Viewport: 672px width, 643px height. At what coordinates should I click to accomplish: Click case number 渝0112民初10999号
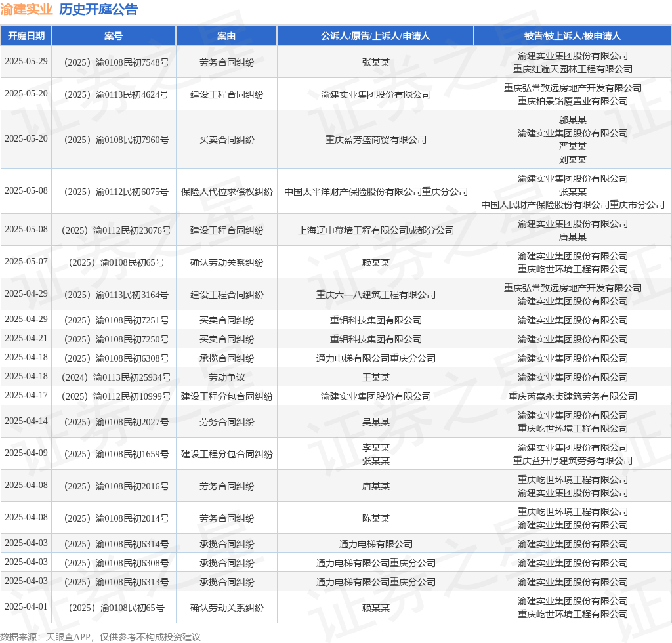117,397
